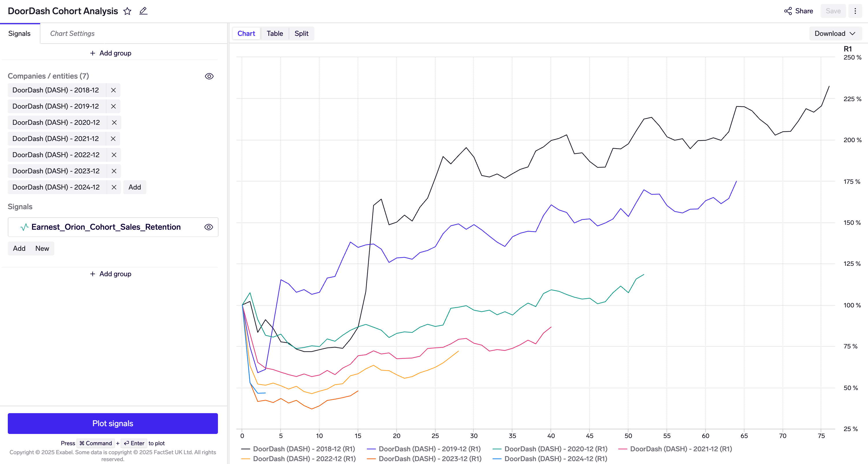Click the bottom Add group expander

coord(111,274)
